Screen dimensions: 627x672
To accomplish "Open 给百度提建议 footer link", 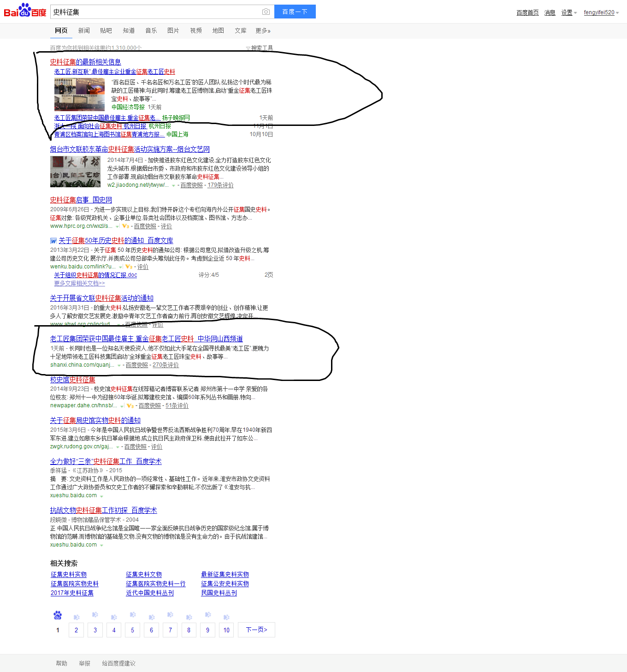I will click(118, 663).
